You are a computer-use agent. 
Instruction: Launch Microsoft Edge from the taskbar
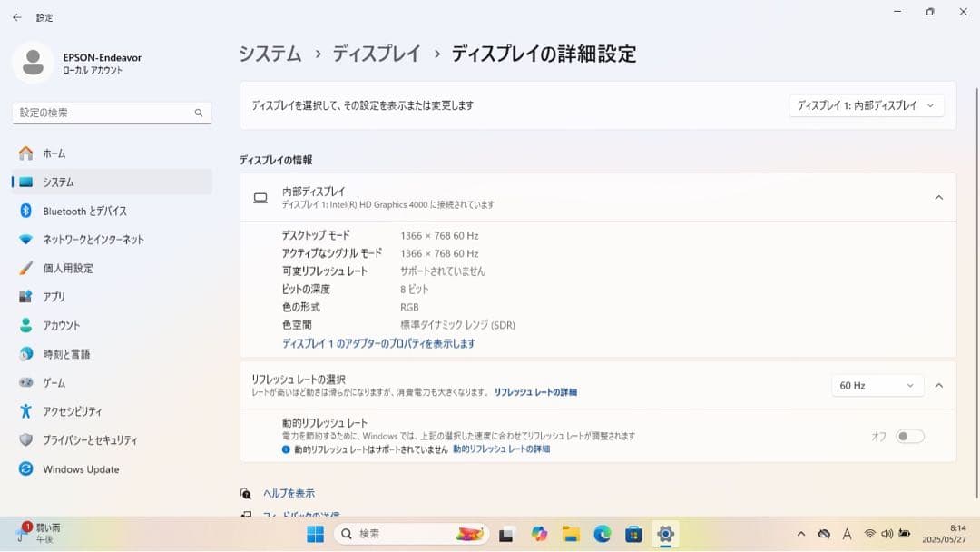click(602, 534)
